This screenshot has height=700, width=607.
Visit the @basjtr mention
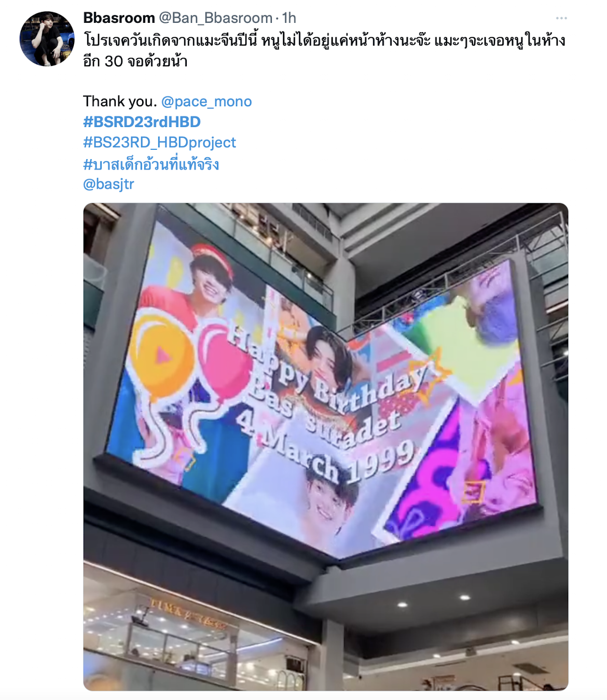tap(108, 184)
